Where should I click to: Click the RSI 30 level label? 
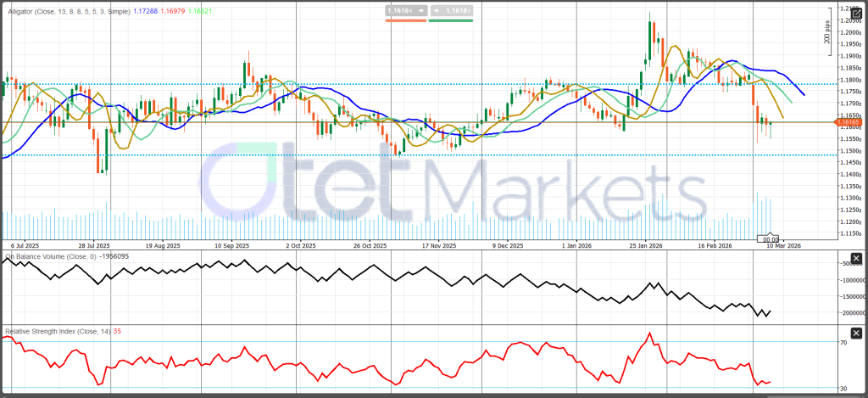(844, 389)
